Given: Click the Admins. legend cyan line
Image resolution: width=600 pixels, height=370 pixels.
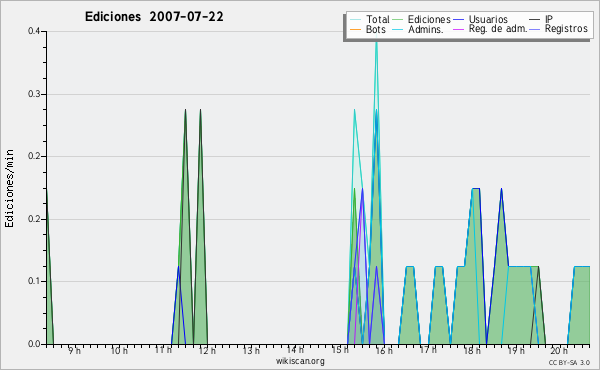Looking at the screenshot, I should click(x=398, y=29).
